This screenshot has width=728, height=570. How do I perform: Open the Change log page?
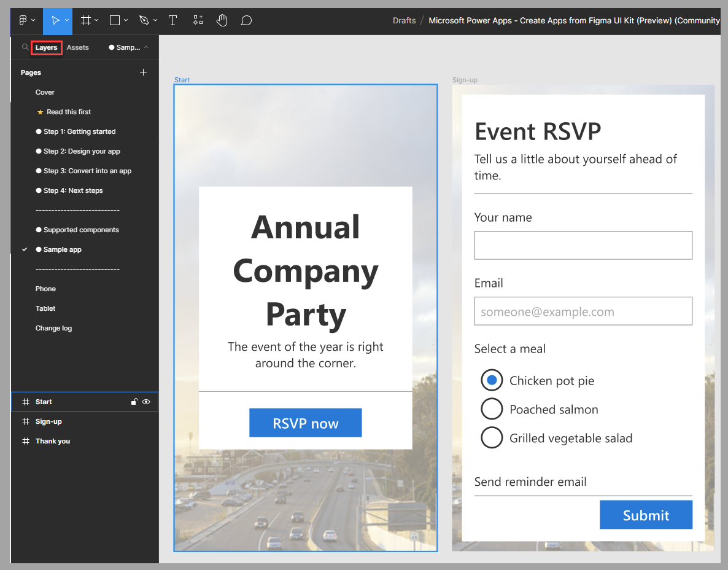tap(54, 328)
